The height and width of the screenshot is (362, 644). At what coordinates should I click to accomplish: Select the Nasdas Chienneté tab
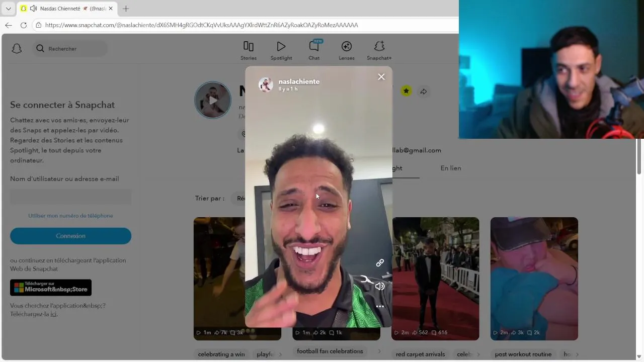[x=66, y=9]
